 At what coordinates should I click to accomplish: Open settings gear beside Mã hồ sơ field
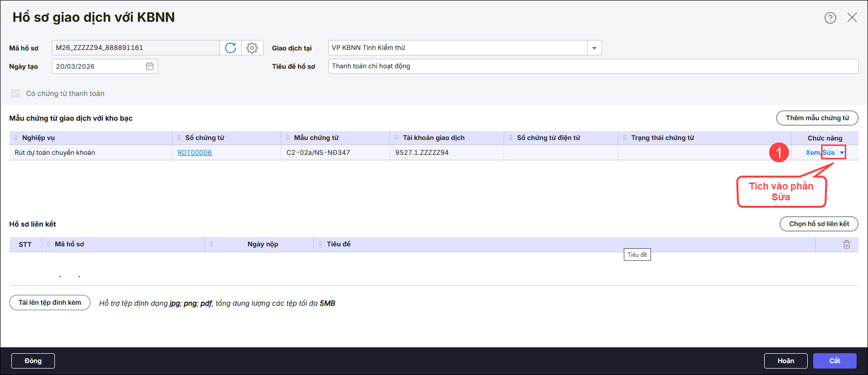pyautogui.click(x=252, y=48)
